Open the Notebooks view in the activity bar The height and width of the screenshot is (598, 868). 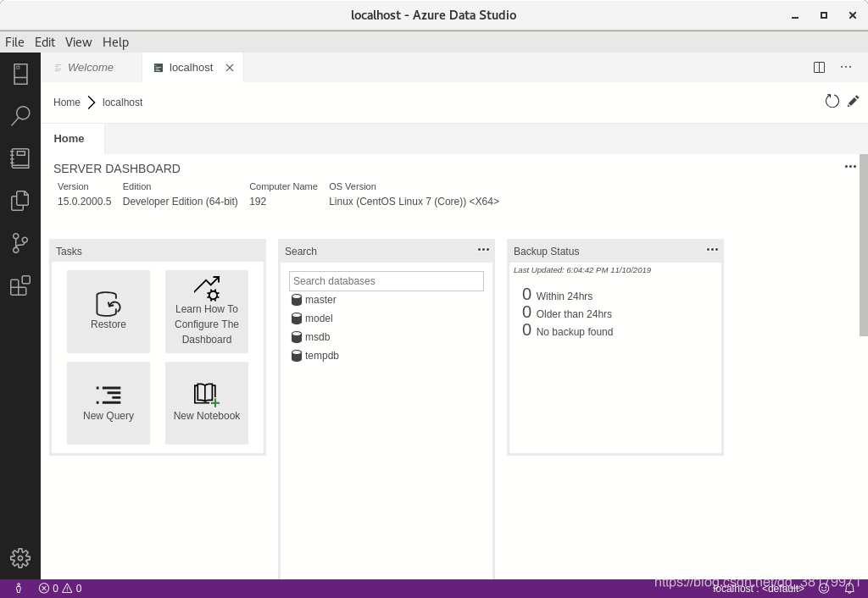pos(20,158)
